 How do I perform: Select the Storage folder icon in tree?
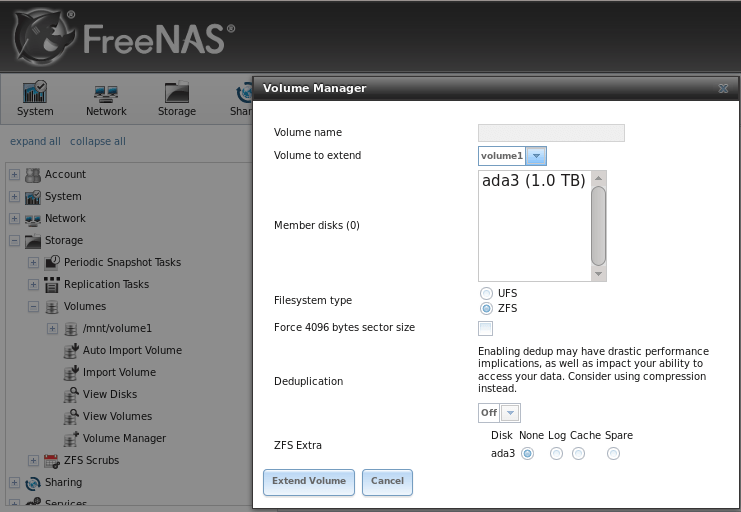coord(33,241)
